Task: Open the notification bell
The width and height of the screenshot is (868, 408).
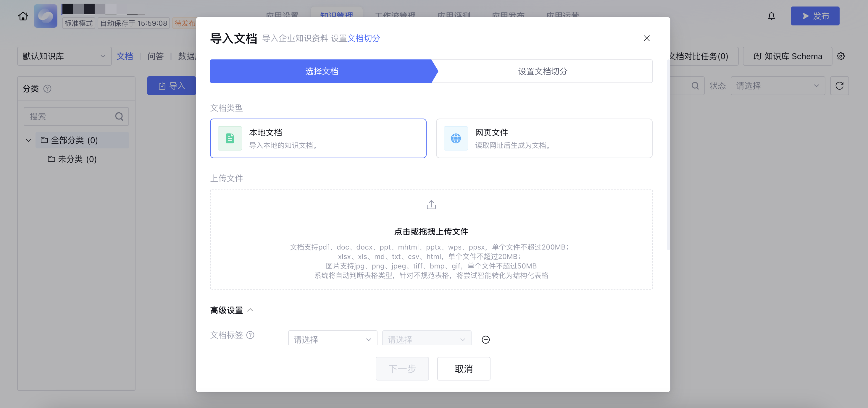Action: tap(771, 16)
